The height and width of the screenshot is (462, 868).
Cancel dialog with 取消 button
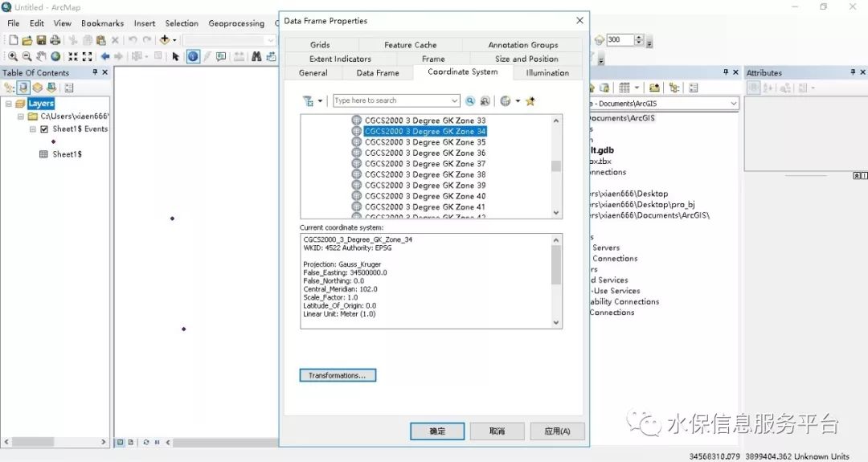click(x=497, y=431)
